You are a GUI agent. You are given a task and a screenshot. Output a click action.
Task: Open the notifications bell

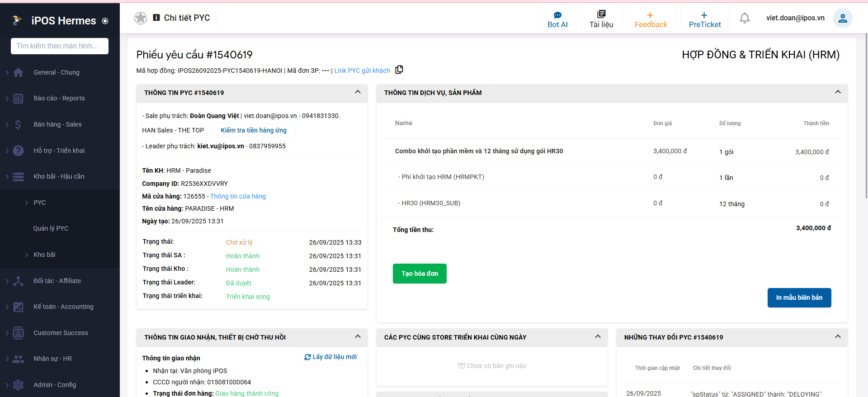745,18
